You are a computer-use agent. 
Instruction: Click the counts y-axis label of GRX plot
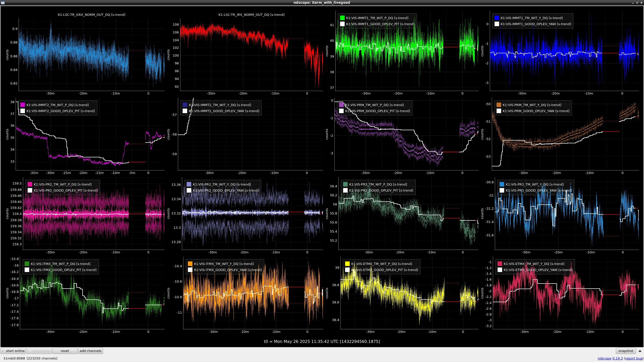tap(7, 55)
